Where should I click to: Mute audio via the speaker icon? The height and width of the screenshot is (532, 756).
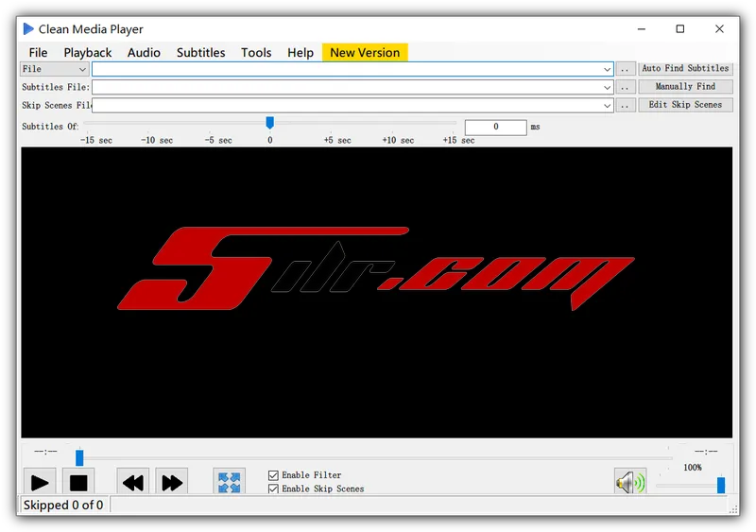[630, 482]
